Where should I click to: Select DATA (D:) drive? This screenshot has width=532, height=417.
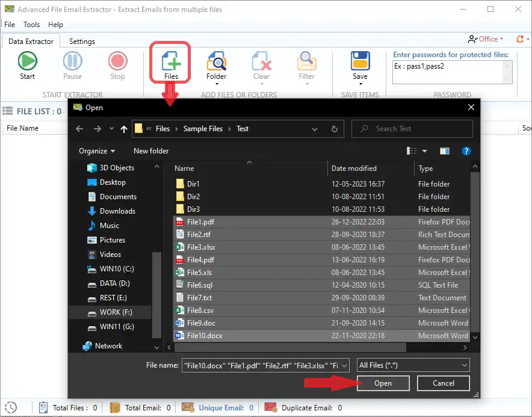(x=108, y=283)
